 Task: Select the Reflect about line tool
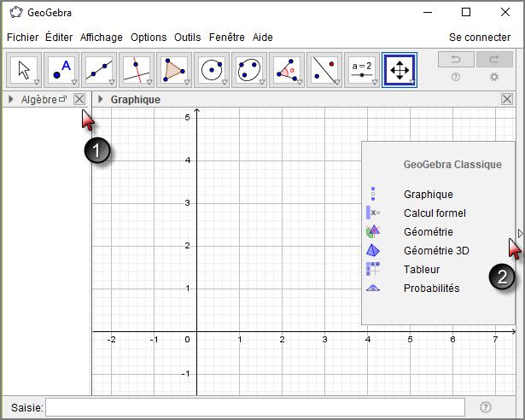324,70
